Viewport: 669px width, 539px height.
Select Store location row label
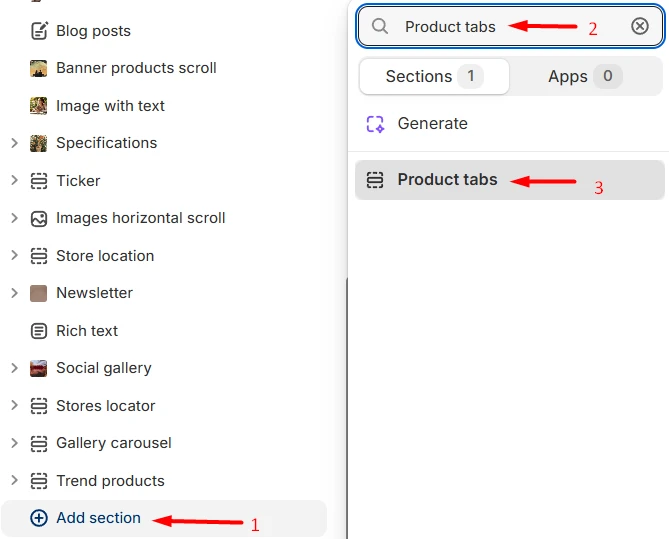[x=105, y=256]
